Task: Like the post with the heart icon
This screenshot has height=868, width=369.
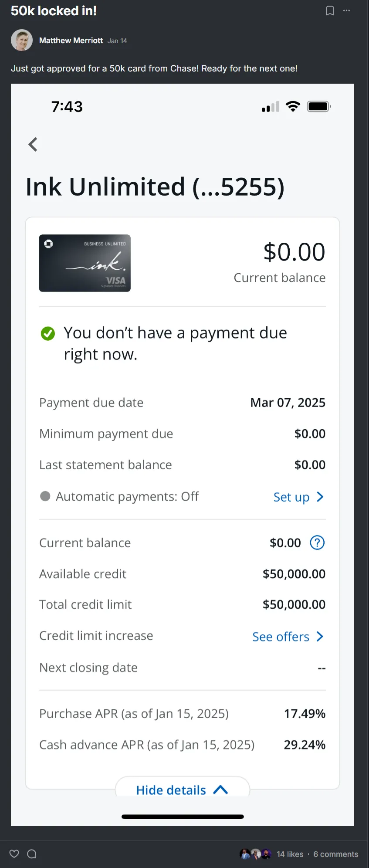Action: point(14,854)
